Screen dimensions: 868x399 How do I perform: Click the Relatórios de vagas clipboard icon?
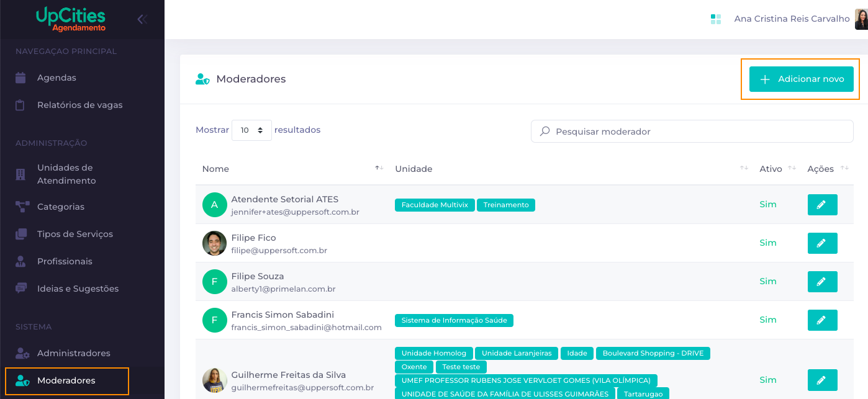[x=20, y=105]
